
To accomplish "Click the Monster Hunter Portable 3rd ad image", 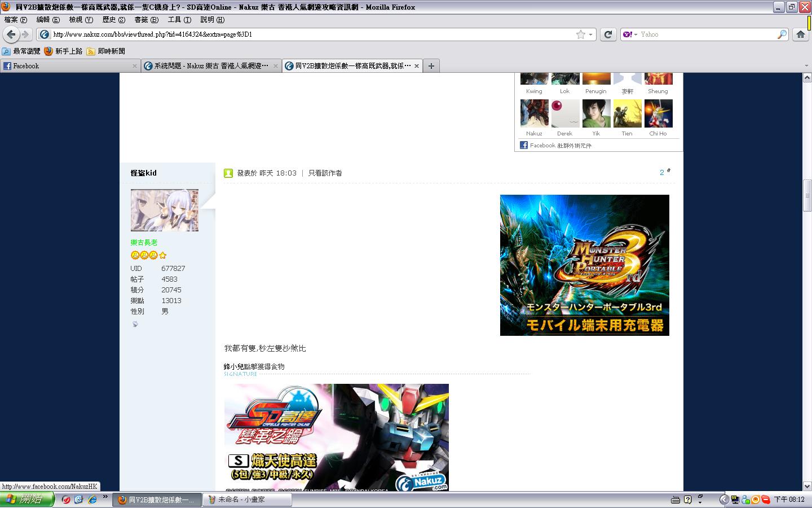I will pyautogui.click(x=584, y=265).
